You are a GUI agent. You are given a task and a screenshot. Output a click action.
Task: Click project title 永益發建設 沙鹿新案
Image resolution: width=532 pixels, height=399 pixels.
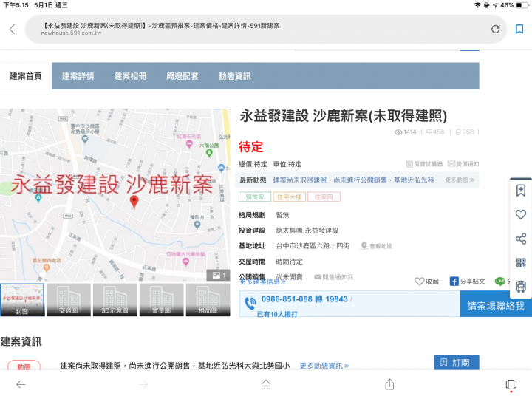[x=344, y=116]
